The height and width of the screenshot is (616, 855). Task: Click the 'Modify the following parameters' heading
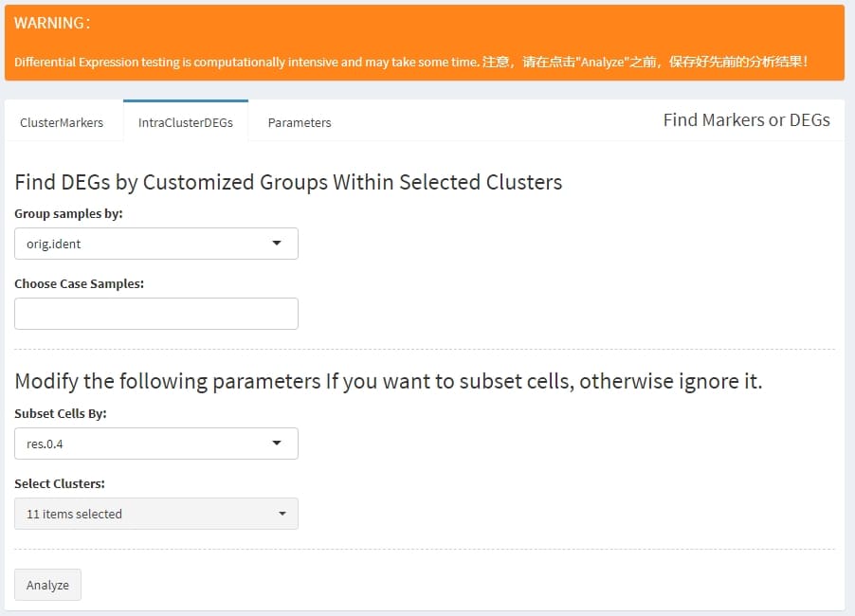click(389, 382)
